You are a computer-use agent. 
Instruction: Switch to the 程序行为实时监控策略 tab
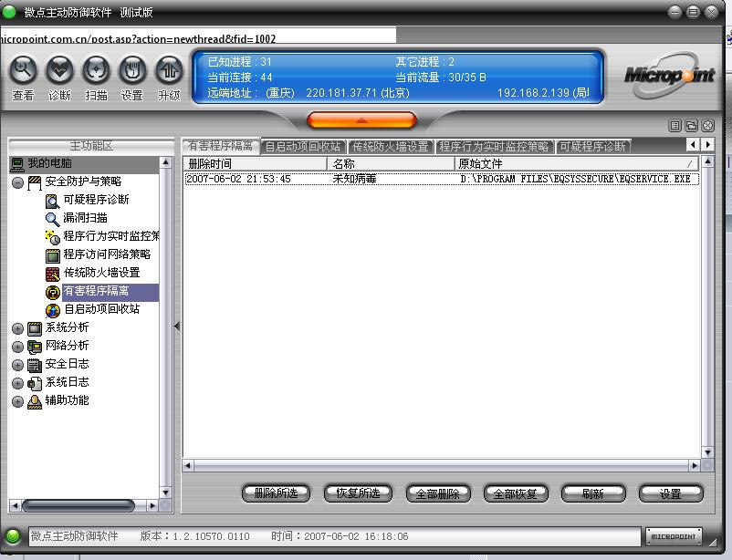(495, 147)
